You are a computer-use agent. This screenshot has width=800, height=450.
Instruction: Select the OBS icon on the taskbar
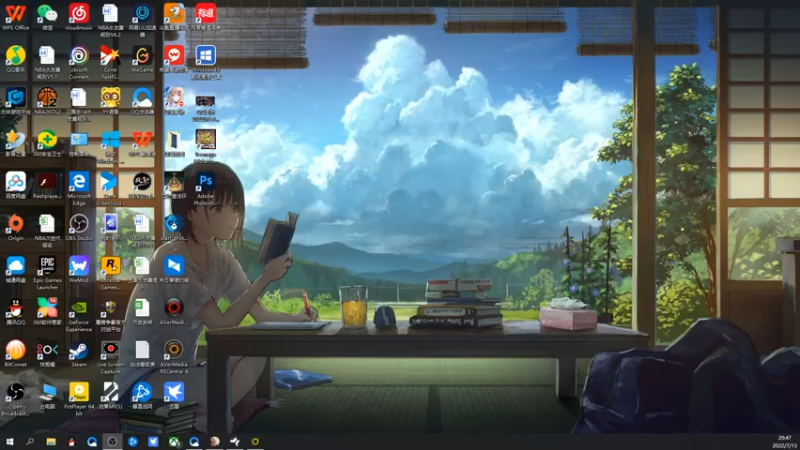(112, 442)
